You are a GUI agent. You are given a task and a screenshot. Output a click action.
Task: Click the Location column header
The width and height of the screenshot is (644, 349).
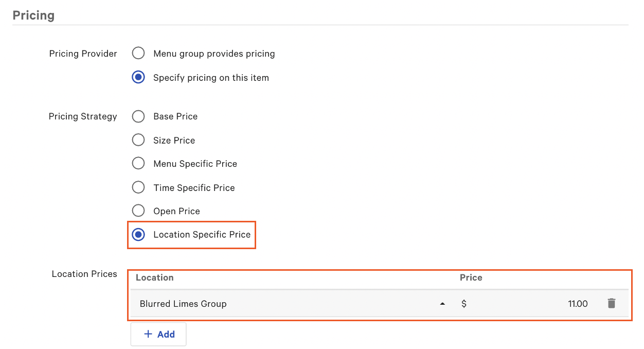(154, 277)
